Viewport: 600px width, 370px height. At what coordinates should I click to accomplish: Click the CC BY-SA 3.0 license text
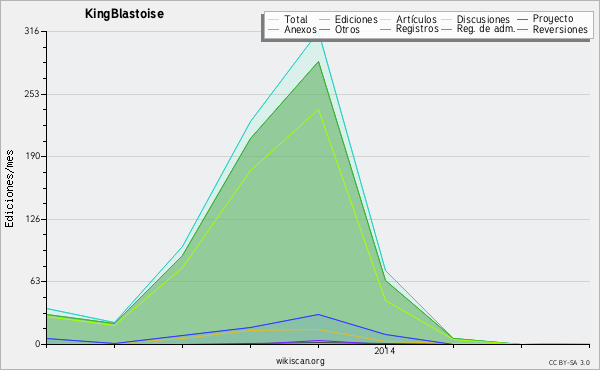tap(569, 363)
